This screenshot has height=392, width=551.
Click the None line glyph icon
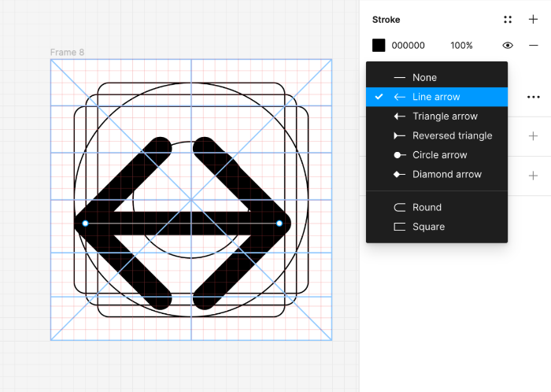tap(400, 78)
